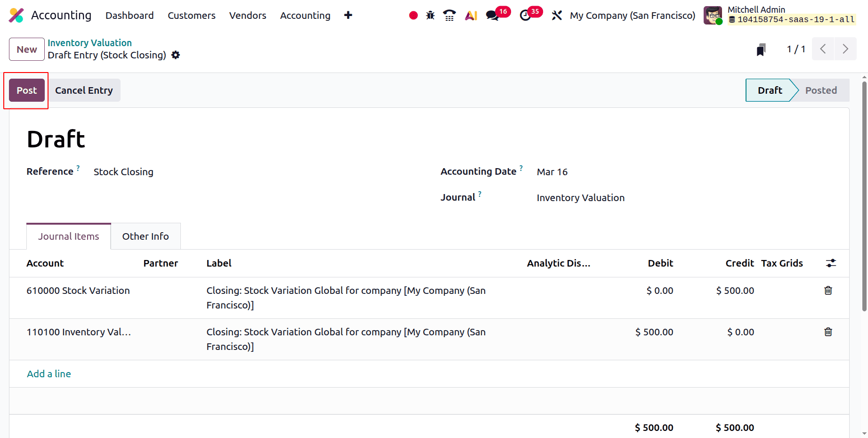
Task: Switch to the Other Info tab
Action: pyautogui.click(x=145, y=236)
